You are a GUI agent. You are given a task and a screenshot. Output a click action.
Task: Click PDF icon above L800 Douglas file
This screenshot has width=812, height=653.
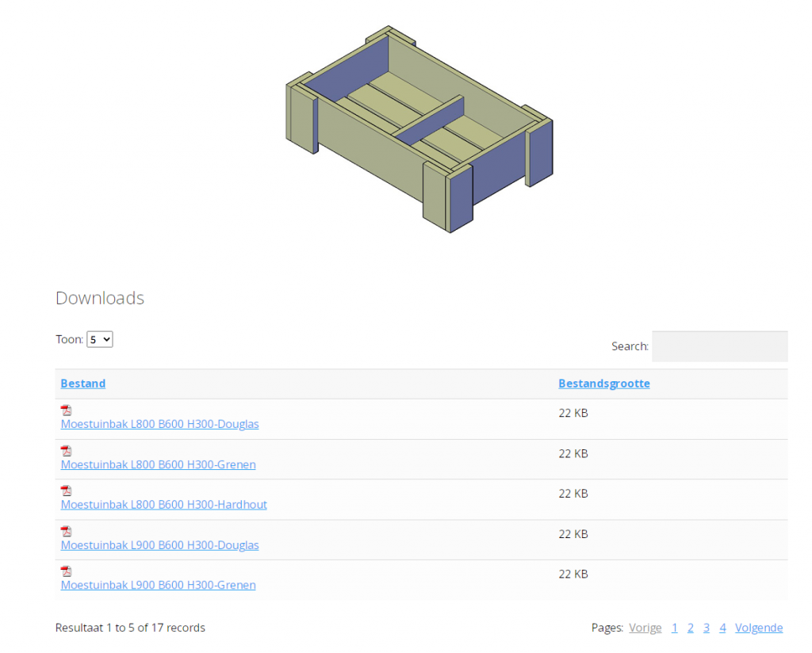pyautogui.click(x=67, y=411)
